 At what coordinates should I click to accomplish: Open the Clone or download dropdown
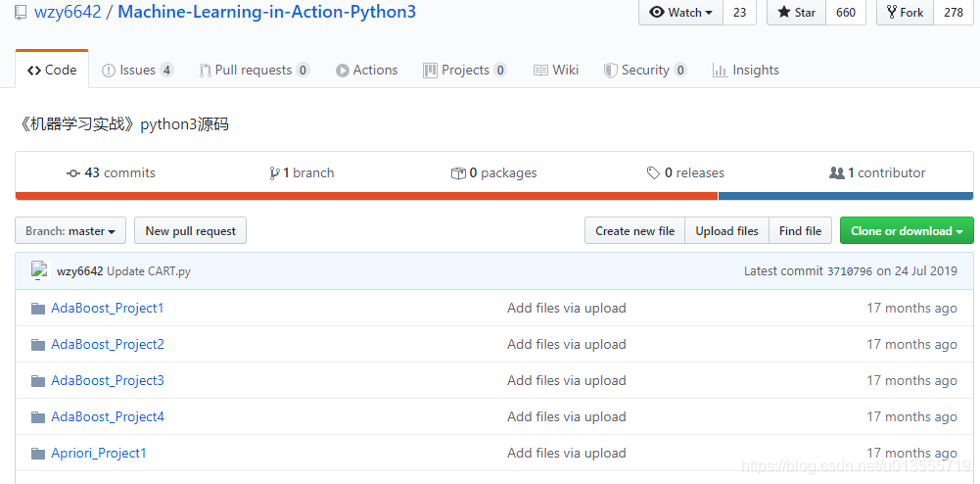pyautogui.click(x=907, y=231)
